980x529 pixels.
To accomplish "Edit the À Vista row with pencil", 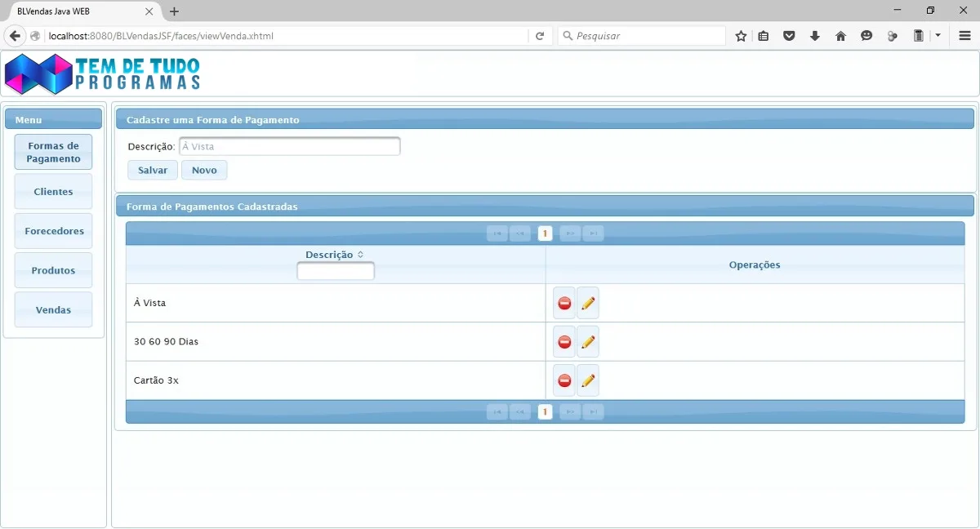I will point(588,303).
